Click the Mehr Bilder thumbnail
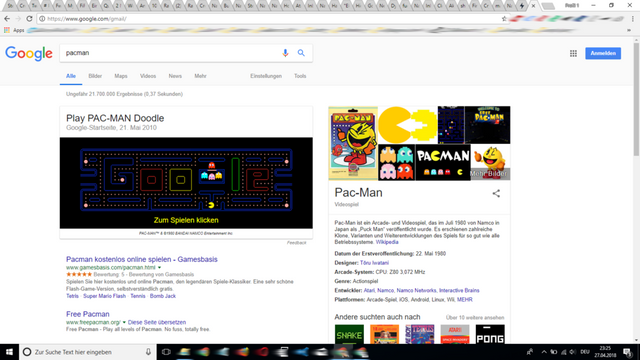 490,162
